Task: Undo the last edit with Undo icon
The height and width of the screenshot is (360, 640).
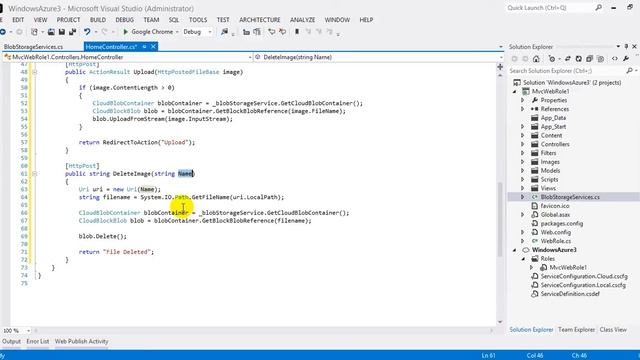Action: pyautogui.click(x=87, y=32)
